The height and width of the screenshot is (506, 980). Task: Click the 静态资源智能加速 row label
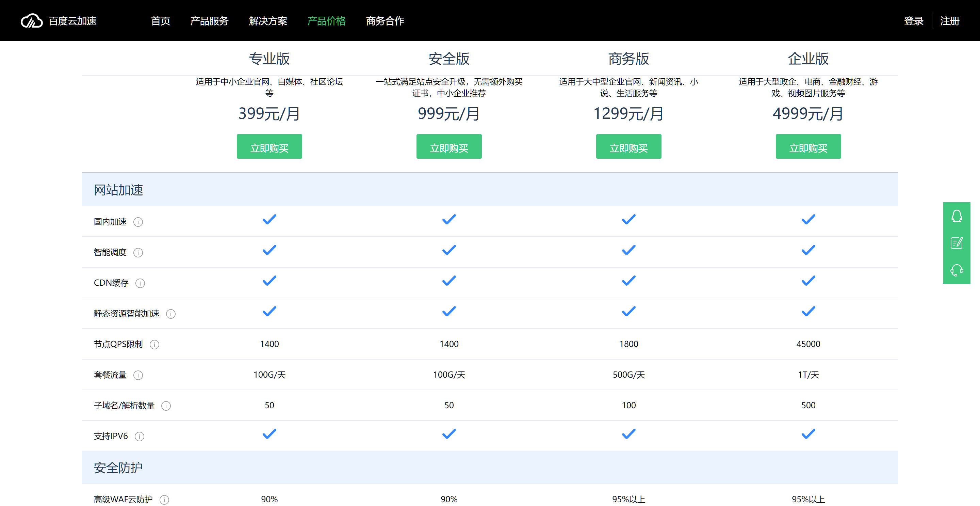(127, 314)
